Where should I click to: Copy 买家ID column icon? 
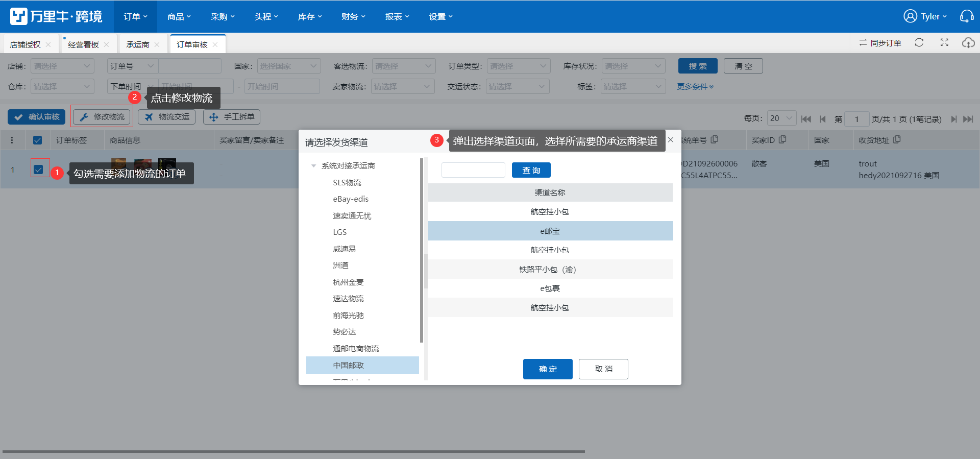pyautogui.click(x=782, y=139)
